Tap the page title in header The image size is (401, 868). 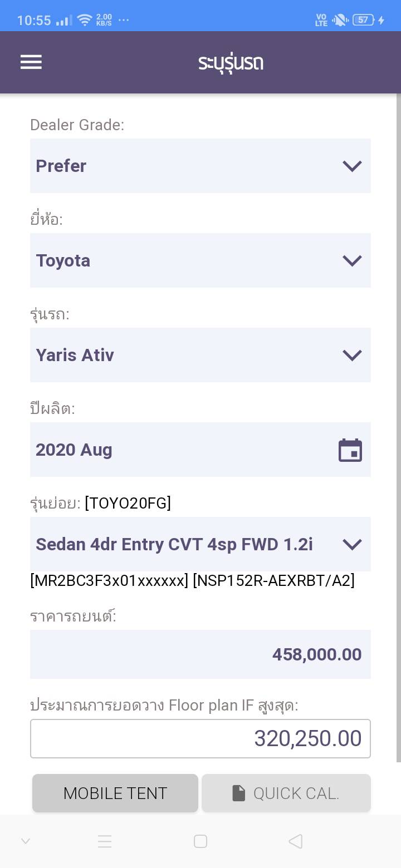tap(231, 62)
